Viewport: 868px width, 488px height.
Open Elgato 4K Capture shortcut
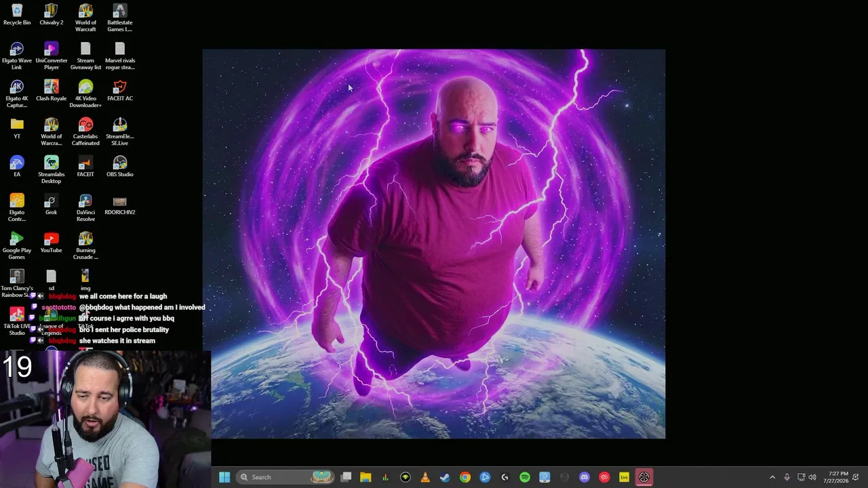click(x=17, y=94)
